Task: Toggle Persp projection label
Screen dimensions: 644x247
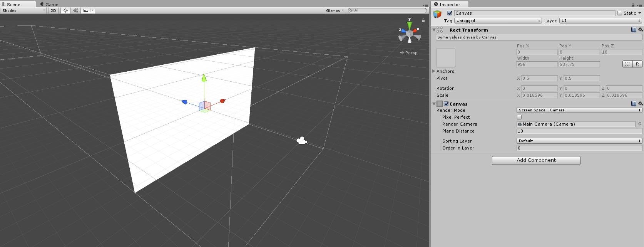Action: pos(409,53)
